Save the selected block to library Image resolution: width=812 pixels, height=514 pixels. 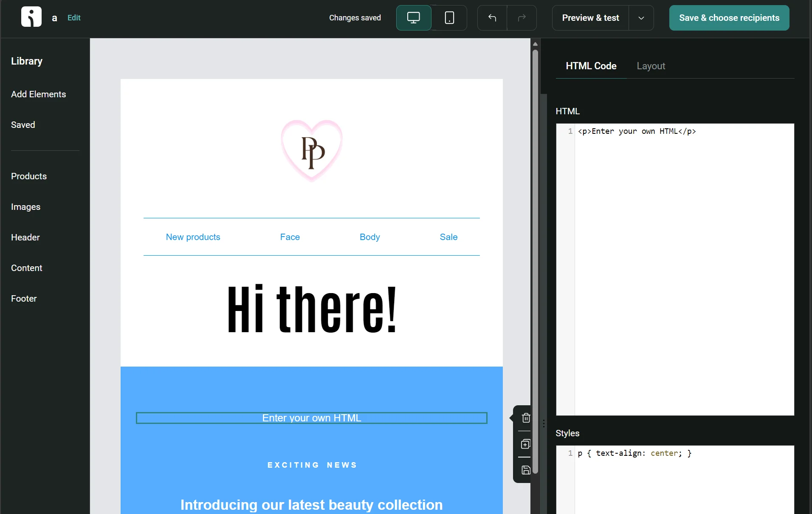(x=526, y=470)
